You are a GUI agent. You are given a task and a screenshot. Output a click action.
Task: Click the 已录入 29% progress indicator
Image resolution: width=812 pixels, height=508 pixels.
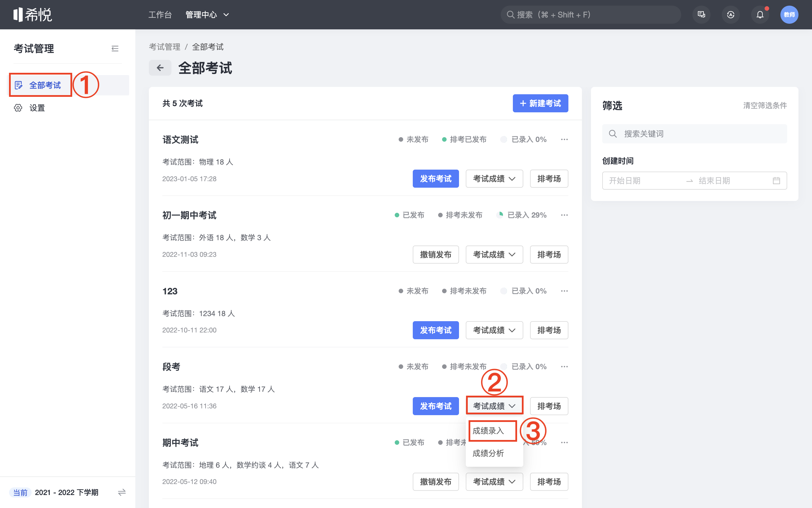pyautogui.click(x=521, y=215)
